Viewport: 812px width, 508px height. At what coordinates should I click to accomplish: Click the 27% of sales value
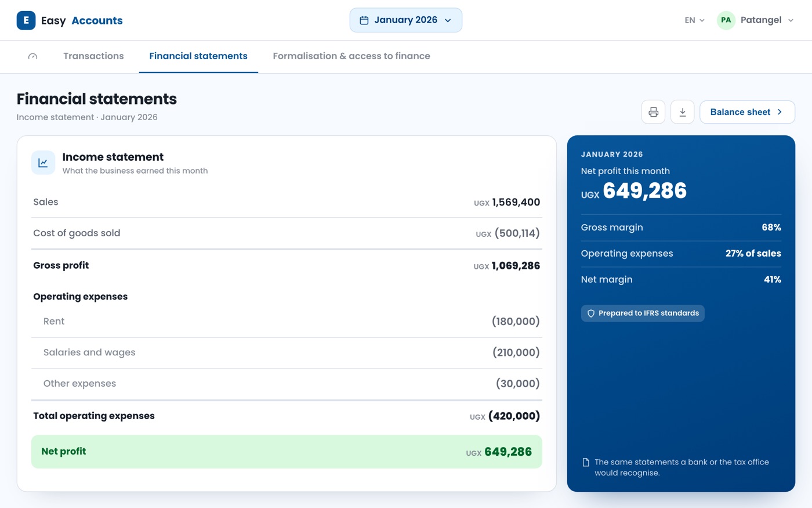(753, 254)
